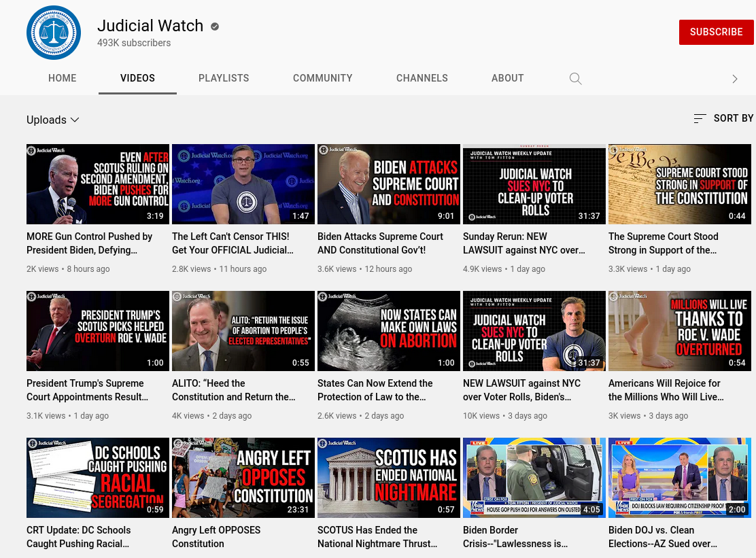
Task: Open the 'MORE Gun Control Pushed by President Biden' title
Action: point(90,243)
